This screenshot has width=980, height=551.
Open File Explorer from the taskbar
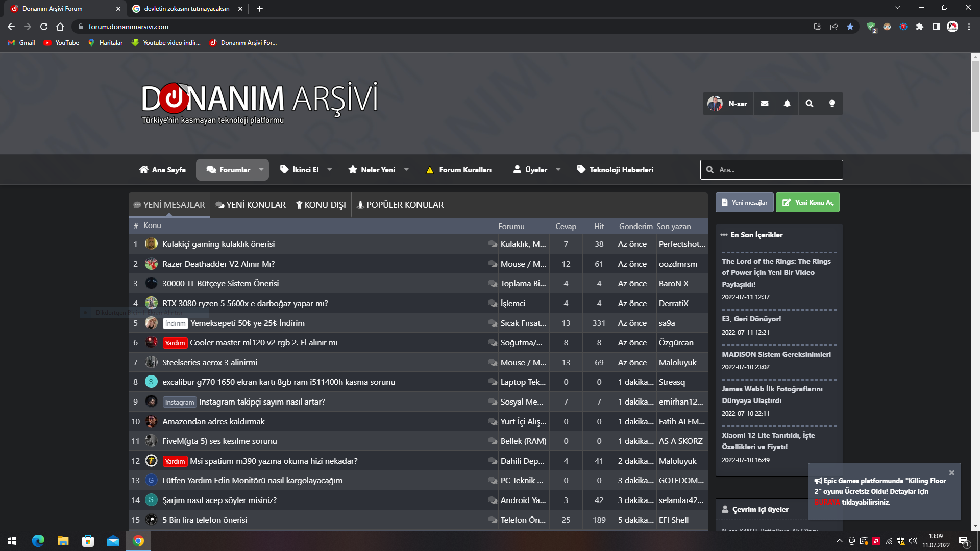[63, 541]
